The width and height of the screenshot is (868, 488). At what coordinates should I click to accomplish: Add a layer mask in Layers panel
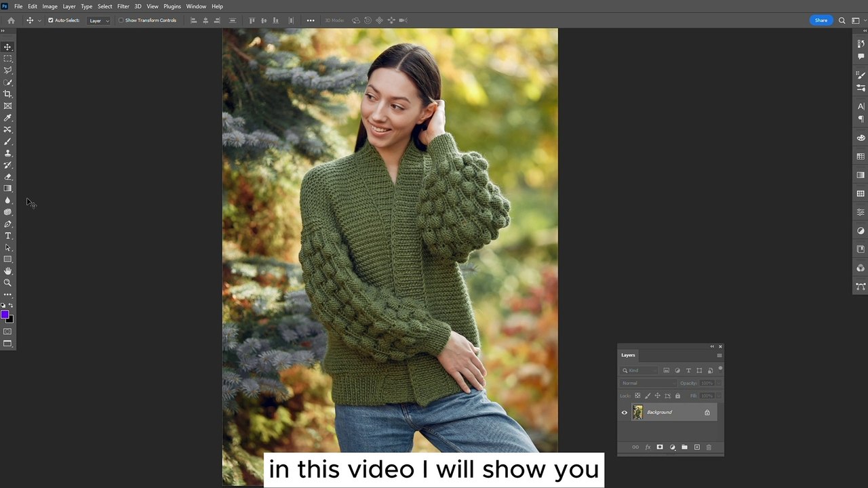point(660,447)
